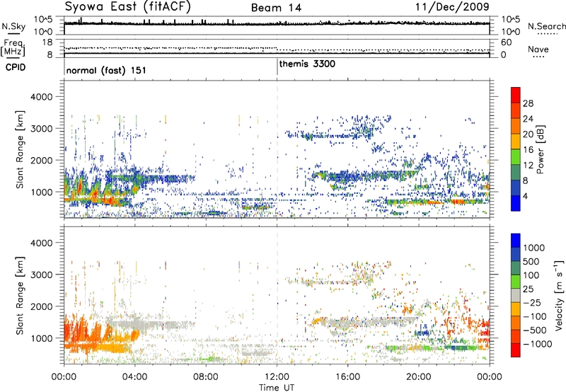Click the 'CPID' row label
Image resolution: width=566 pixels, height=392 pixels.
[x=16, y=67]
